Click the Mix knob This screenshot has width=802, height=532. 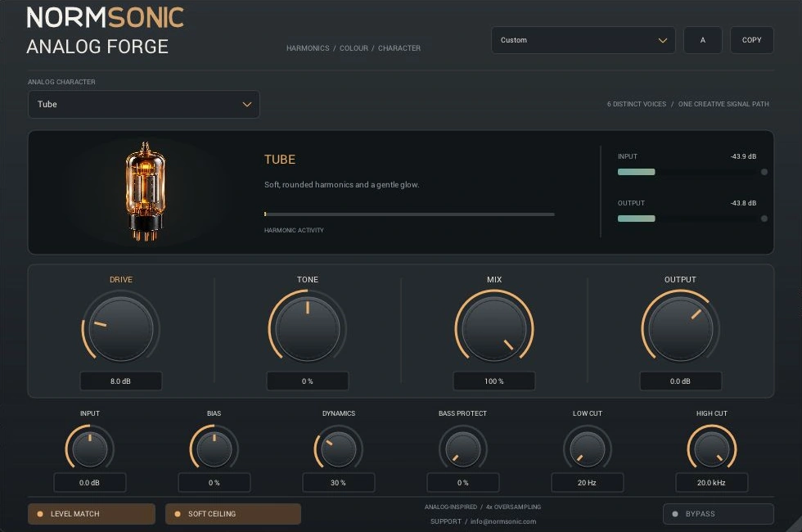tap(494, 329)
